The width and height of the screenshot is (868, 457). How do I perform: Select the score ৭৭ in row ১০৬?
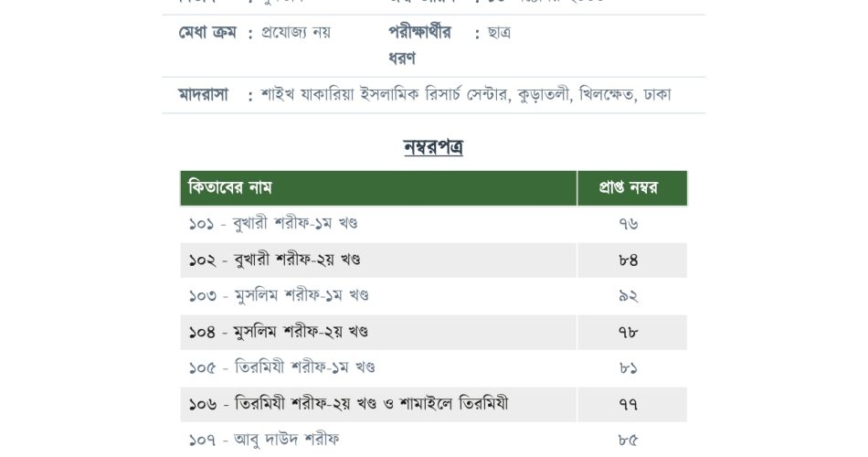(x=629, y=404)
